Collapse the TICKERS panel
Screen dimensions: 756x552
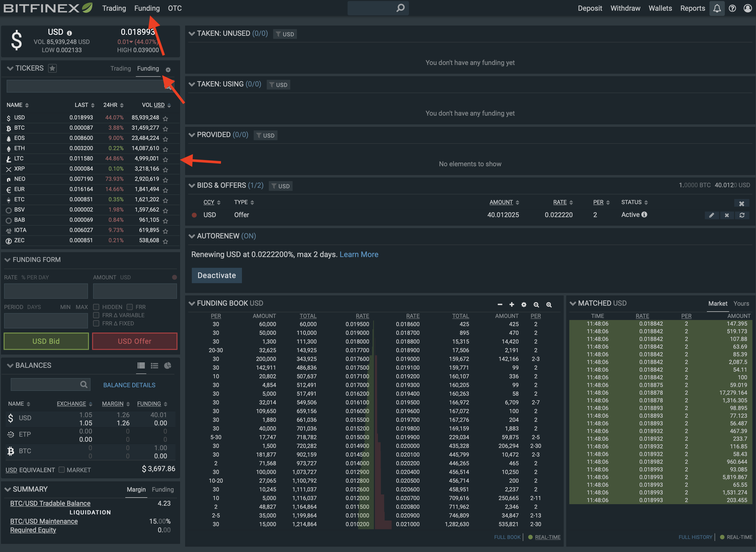point(10,68)
